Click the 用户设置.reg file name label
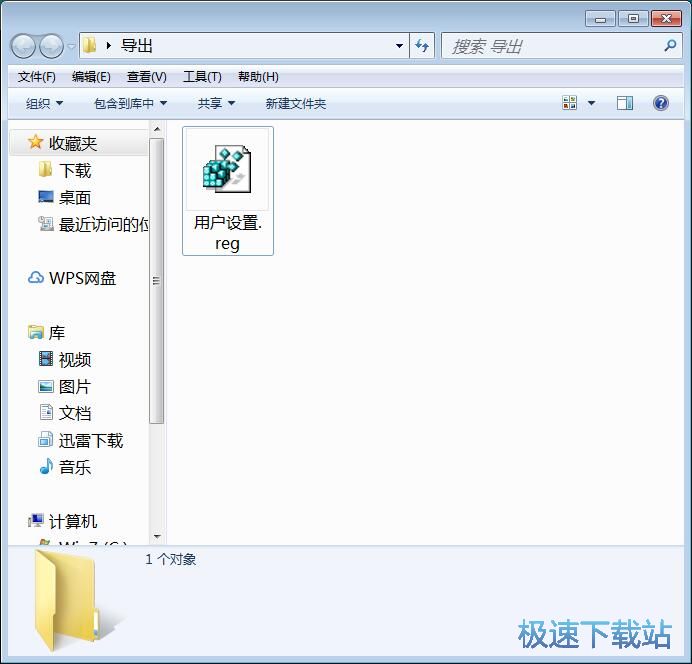 coord(228,233)
